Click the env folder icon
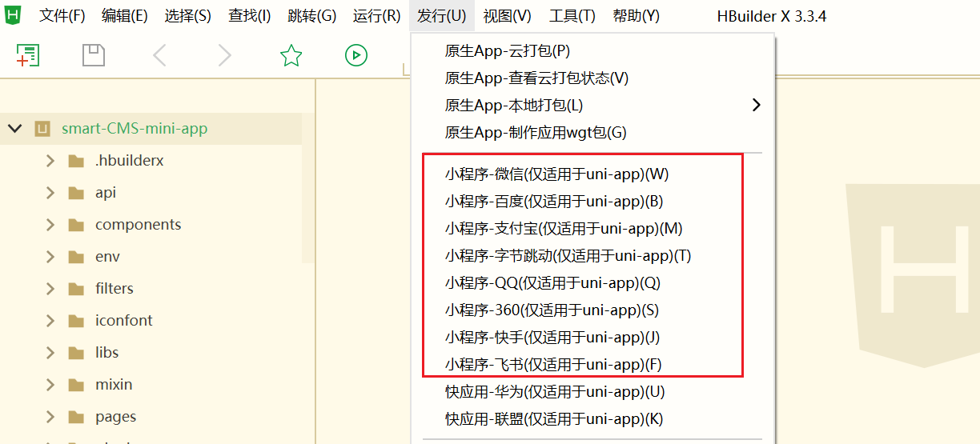980x444 pixels. [x=76, y=257]
